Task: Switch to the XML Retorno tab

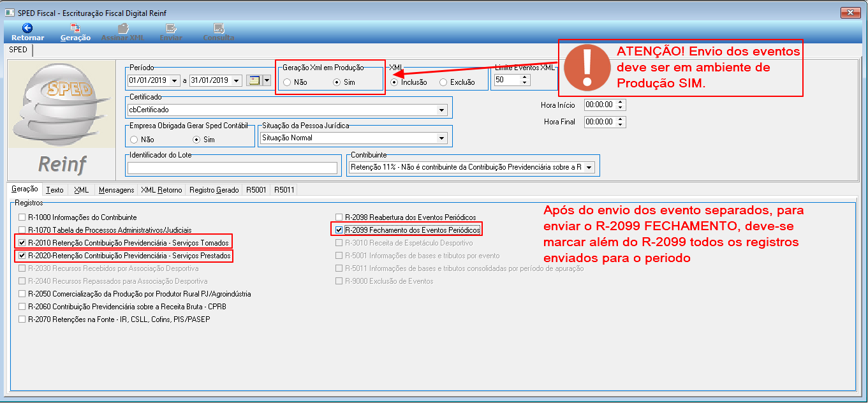Action: tap(161, 190)
